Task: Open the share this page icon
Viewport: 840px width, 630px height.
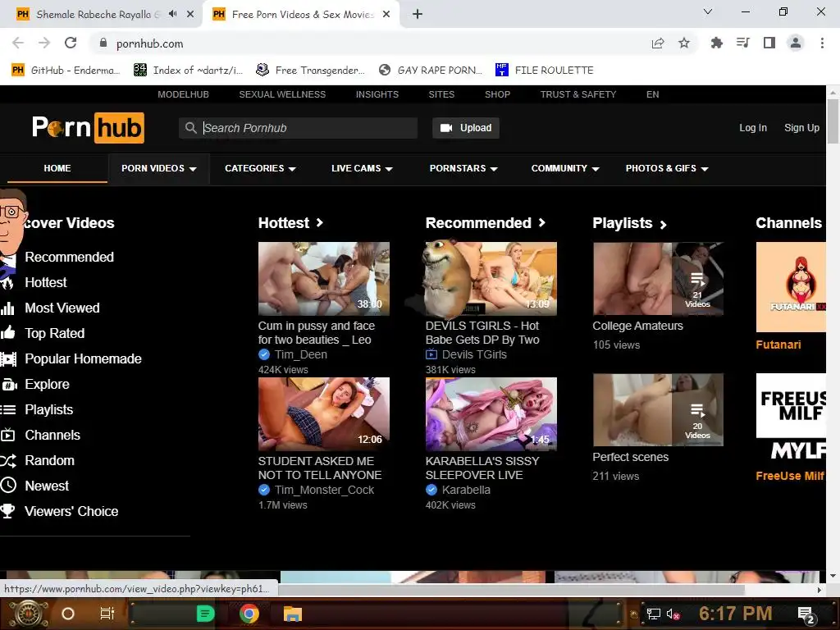Action: 658,43
